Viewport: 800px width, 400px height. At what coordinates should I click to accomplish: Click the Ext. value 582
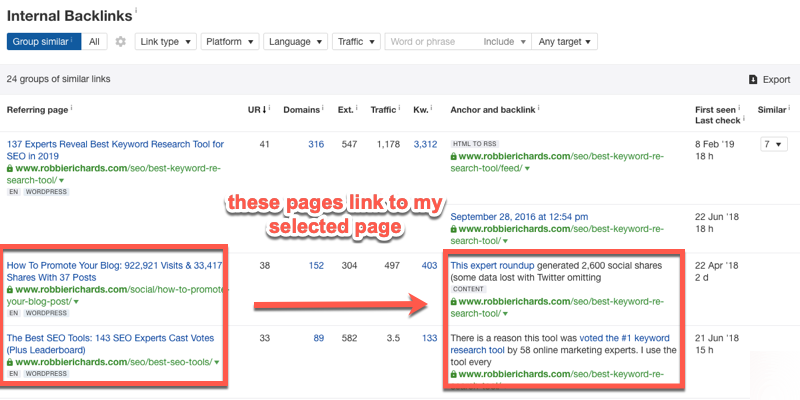pyautogui.click(x=349, y=338)
